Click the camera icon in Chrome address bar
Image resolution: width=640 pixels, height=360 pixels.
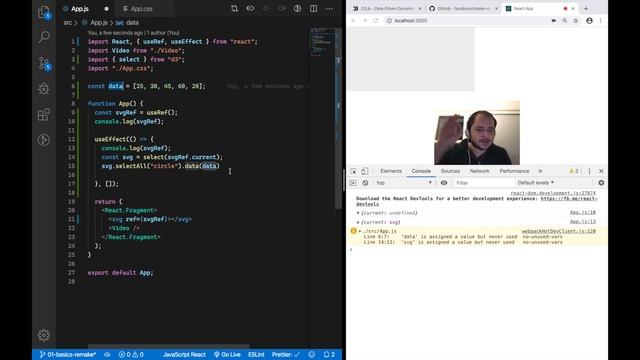(553, 20)
